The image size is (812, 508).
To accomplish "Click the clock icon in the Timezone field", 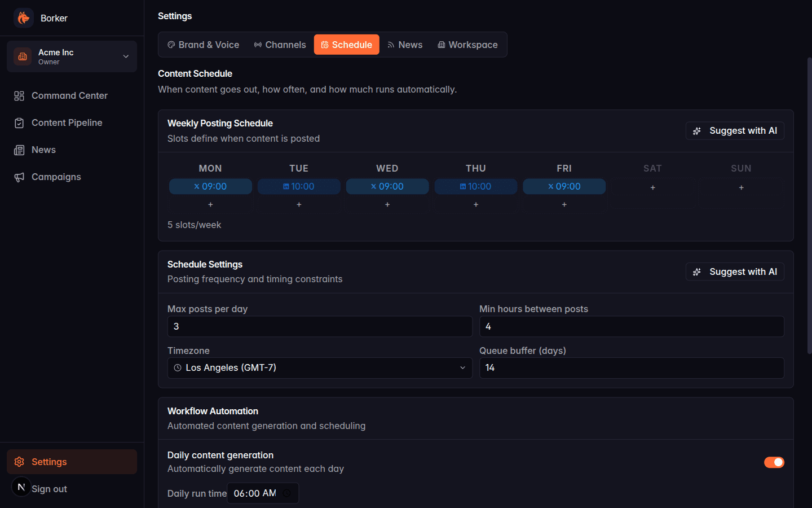I will pos(176,367).
